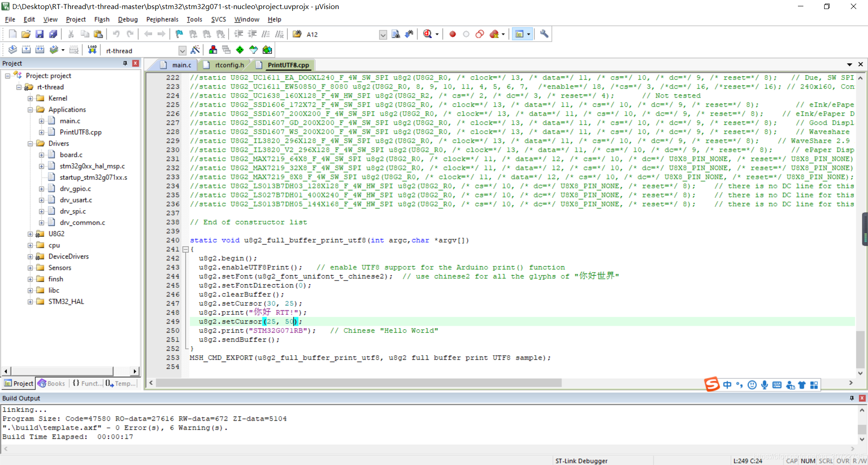Open the SVCS menu

point(218,19)
